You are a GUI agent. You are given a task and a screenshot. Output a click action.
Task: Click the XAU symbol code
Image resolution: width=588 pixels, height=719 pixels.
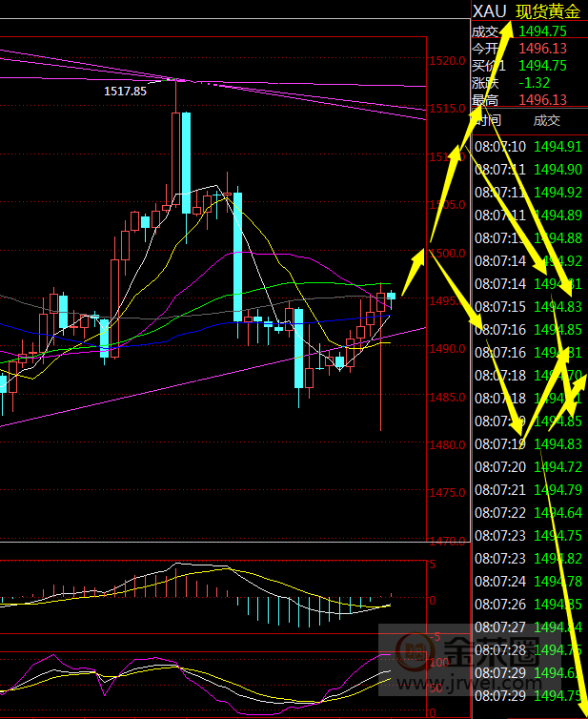coord(489,11)
